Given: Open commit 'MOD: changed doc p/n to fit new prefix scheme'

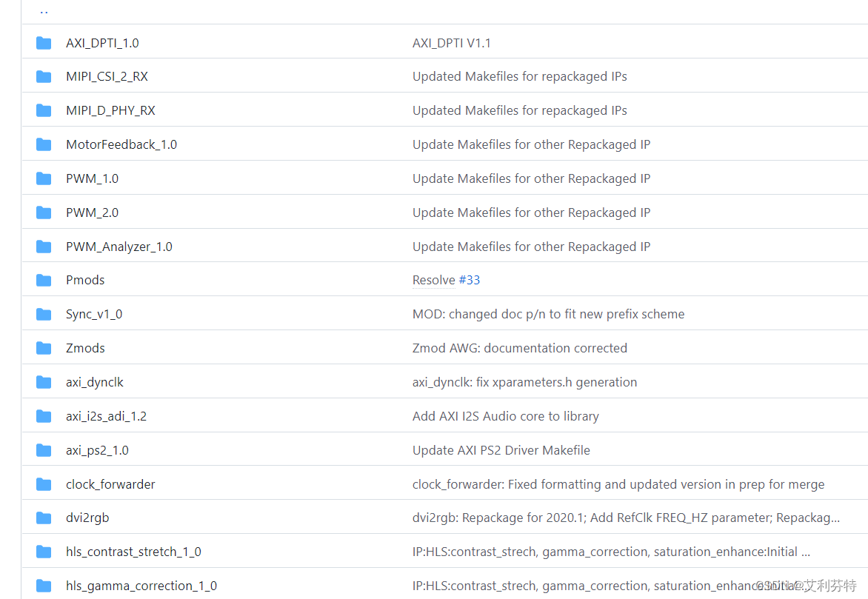Looking at the screenshot, I should click(549, 315).
